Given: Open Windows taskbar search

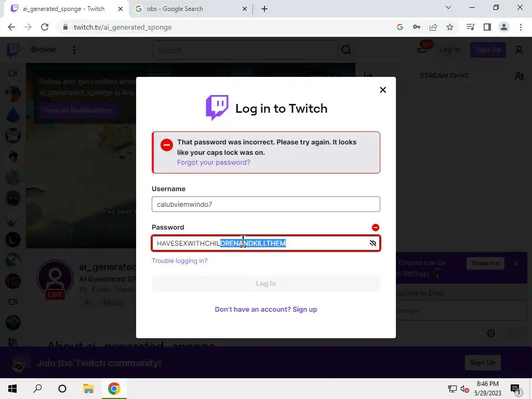Looking at the screenshot, I should 37,389.
